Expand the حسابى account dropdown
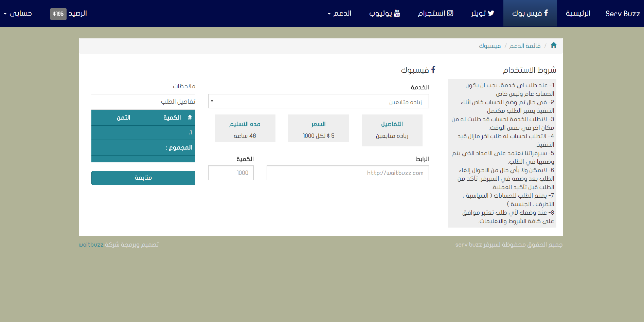644x322 pixels. pos(18,13)
